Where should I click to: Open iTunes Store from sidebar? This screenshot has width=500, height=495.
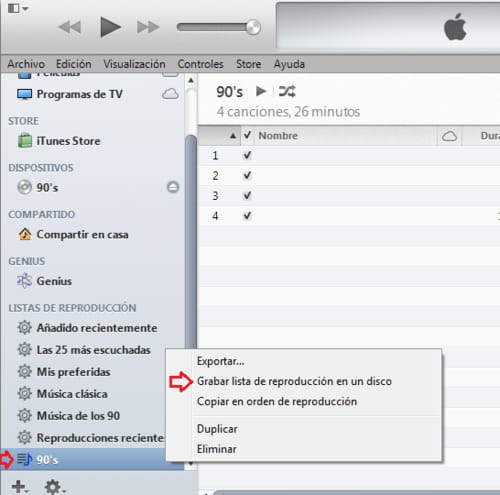pyautogui.click(x=68, y=141)
